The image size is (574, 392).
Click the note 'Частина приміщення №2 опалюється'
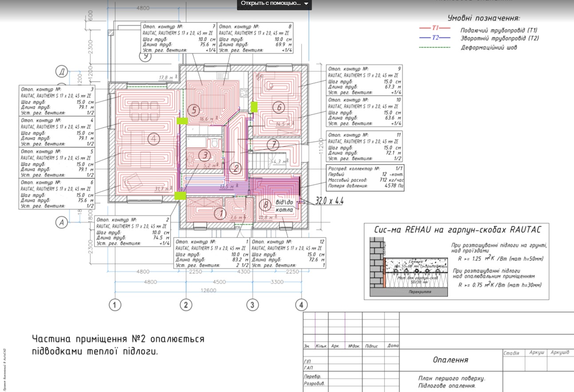click(x=118, y=339)
